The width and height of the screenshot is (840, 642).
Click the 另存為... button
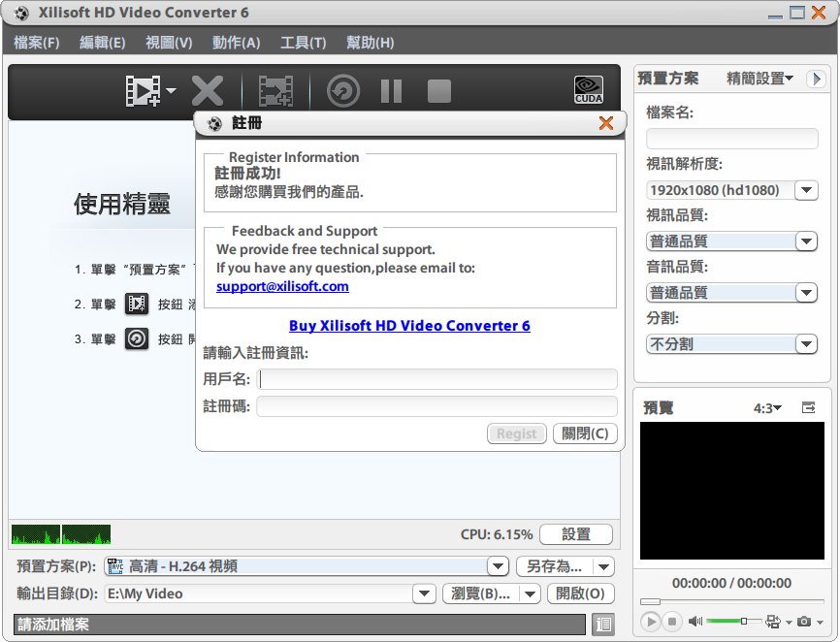[554, 566]
